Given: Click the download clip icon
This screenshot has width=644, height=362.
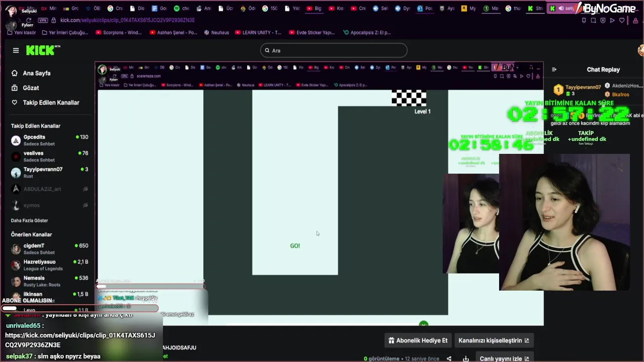Looking at the screenshot, I should tap(466, 358).
